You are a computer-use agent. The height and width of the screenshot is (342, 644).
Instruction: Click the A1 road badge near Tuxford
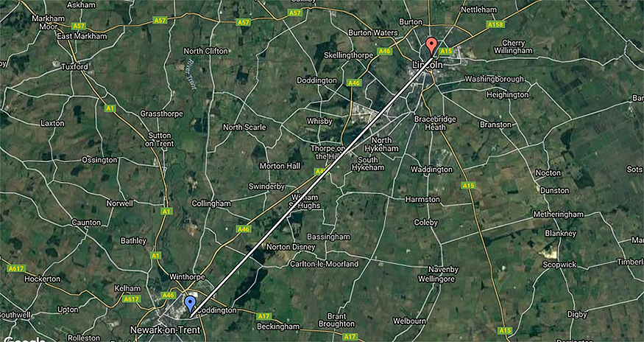[110, 108]
